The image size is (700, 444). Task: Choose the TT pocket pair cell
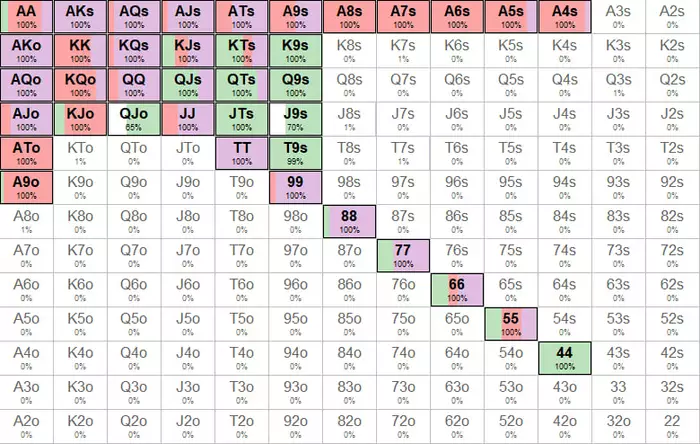pyautogui.click(x=242, y=154)
